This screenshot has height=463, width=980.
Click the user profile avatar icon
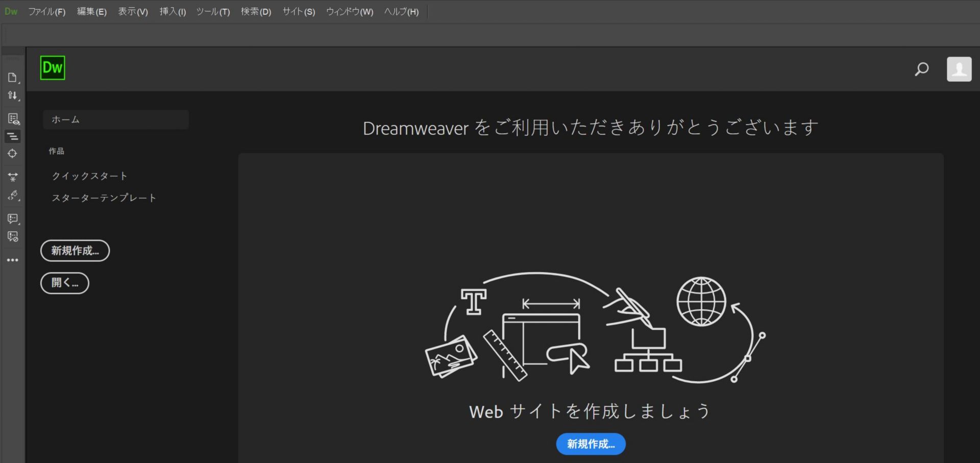pyautogui.click(x=959, y=68)
